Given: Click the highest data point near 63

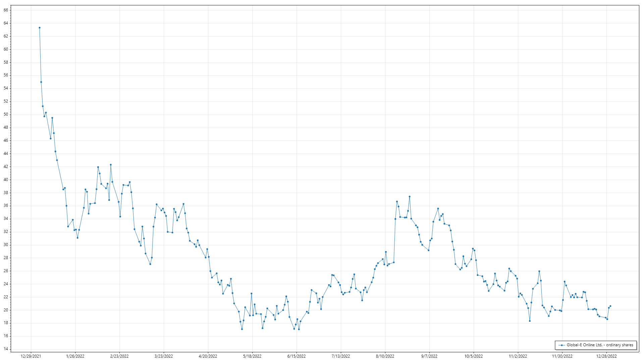Looking at the screenshot, I should pyautogui.click(x=40, y=28).
